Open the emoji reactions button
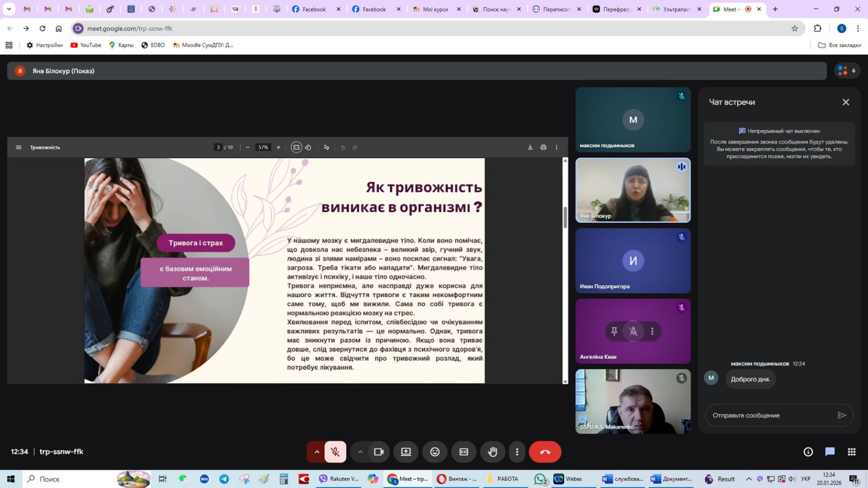The image size is (868, 488). (x=435, y=452)
